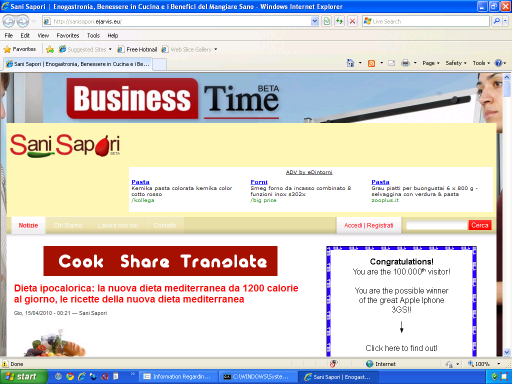
Task: Expand the address bar history dropdown
Action: point(315,21)
